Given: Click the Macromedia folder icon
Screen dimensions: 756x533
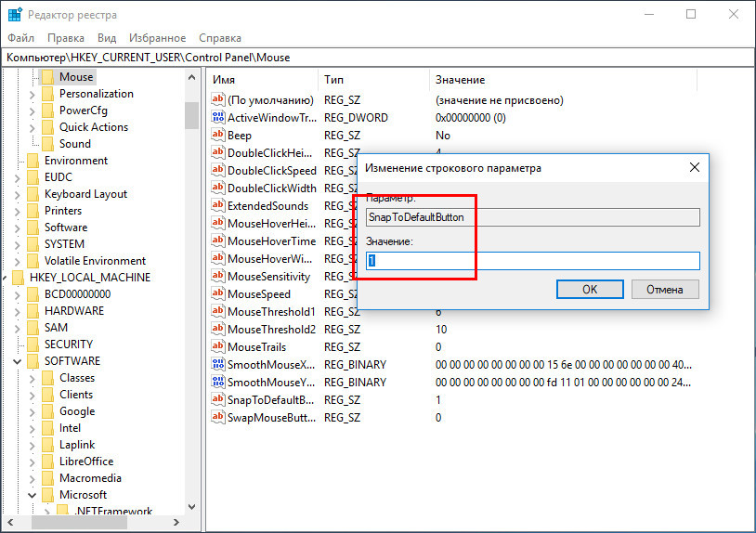Looking at the screenshot, I should pyautogui.click(x=47, y=478).
